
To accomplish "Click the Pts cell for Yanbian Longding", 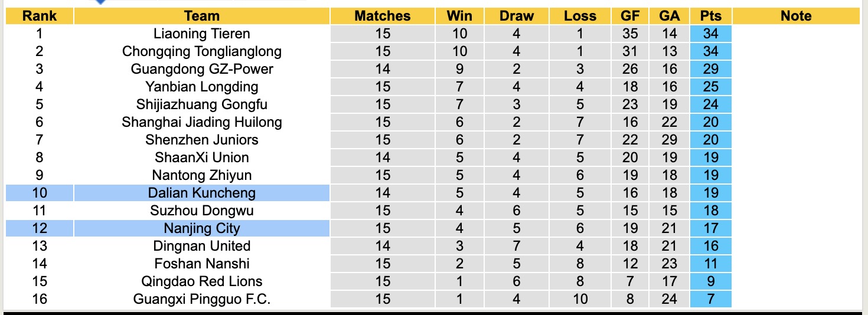I will click(x=711, y=87).
